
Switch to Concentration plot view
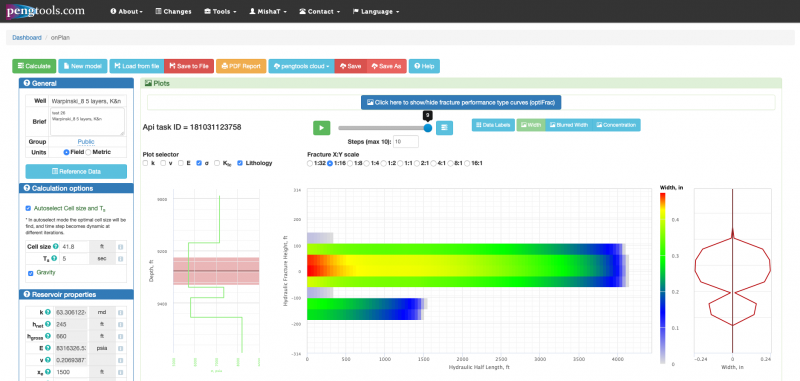coord(616,125)
